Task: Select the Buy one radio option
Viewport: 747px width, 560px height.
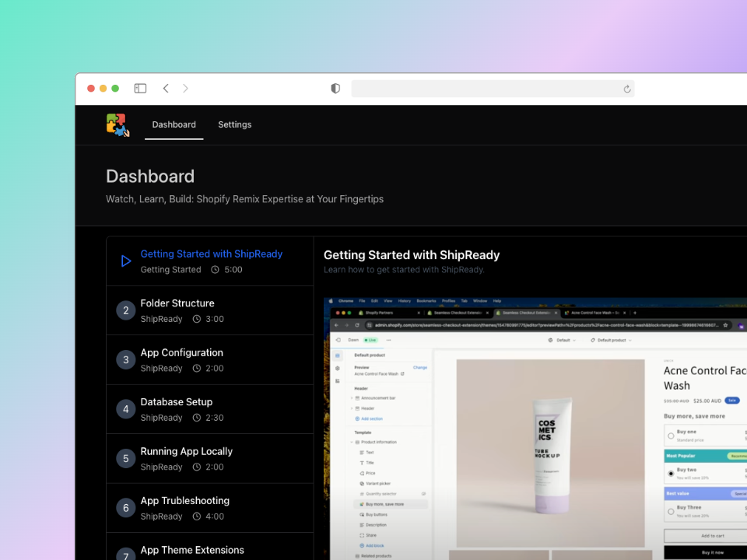Action: pos(671,436)
